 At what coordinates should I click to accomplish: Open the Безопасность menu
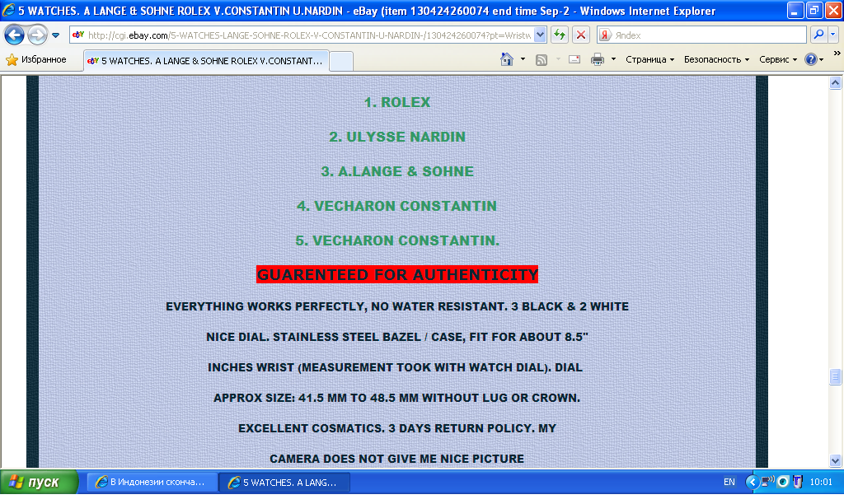(x=715, y=59)
